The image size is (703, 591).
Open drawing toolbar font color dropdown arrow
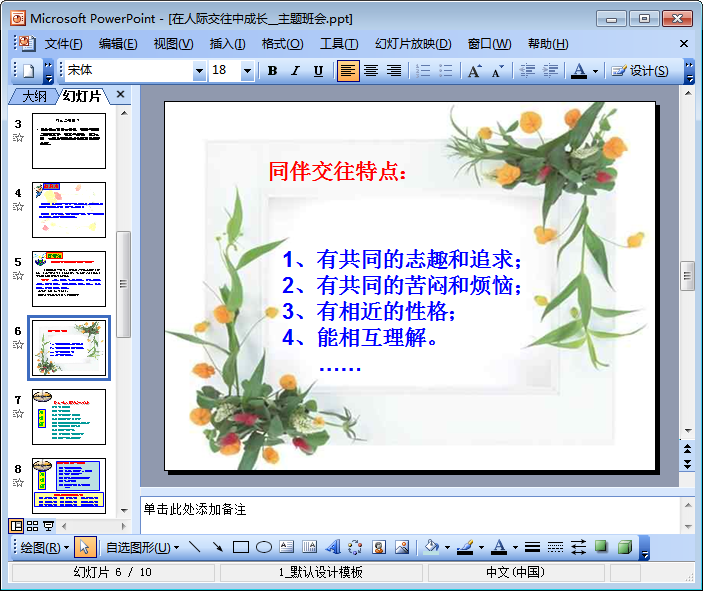tap(515, 548)
